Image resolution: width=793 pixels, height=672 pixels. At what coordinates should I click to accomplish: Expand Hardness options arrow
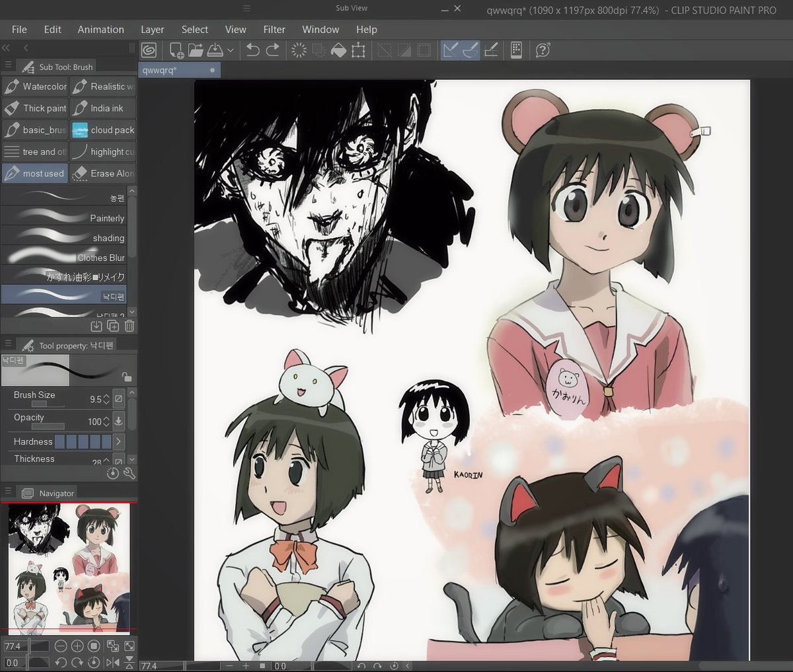point(118,441)
